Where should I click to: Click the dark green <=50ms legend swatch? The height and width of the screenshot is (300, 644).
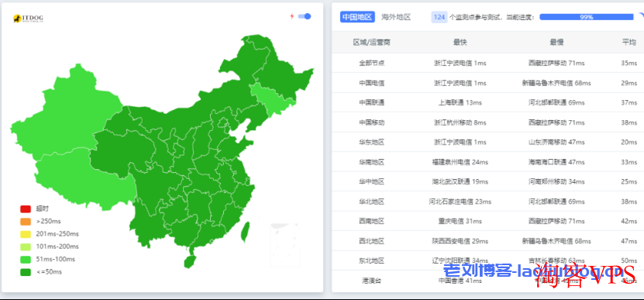click(26, 272)
